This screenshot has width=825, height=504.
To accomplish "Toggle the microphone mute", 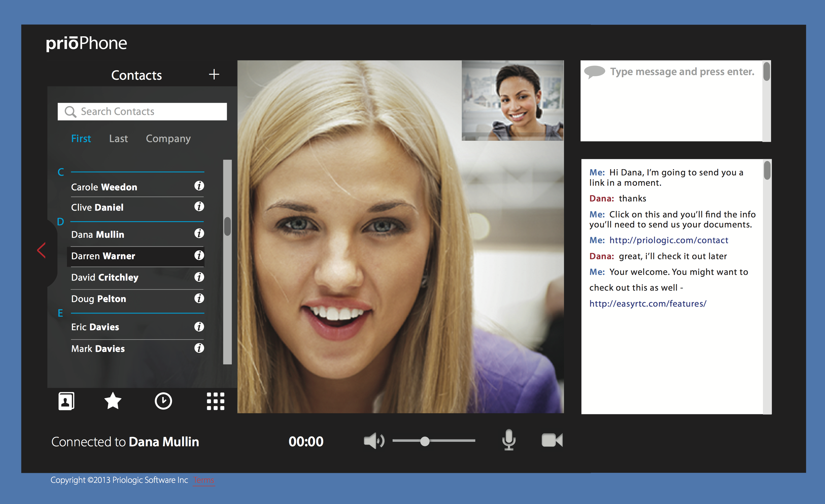I will tap(509, 440).
